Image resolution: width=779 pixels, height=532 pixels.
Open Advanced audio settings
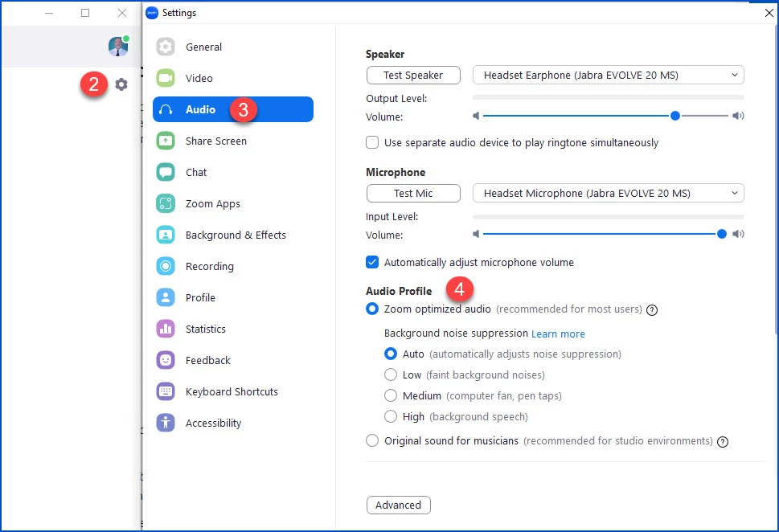[x=399, y=505]
